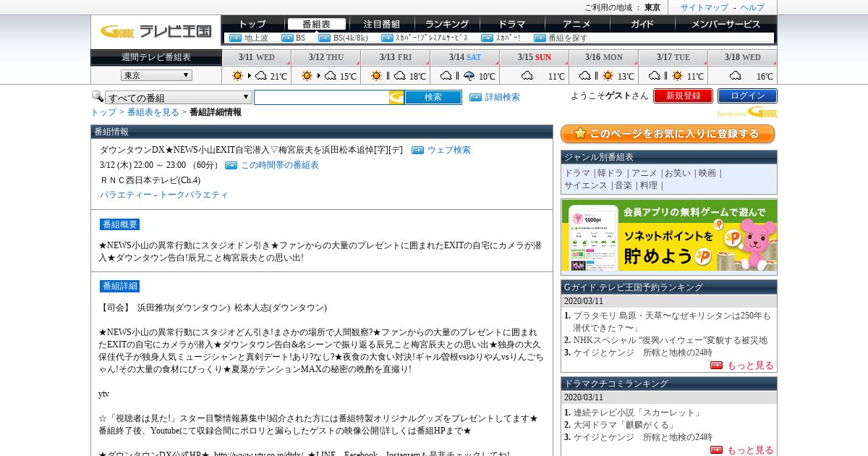Click the お笑い genre link
The width and height of the screenshot is (868, 456).
point(678,173)
